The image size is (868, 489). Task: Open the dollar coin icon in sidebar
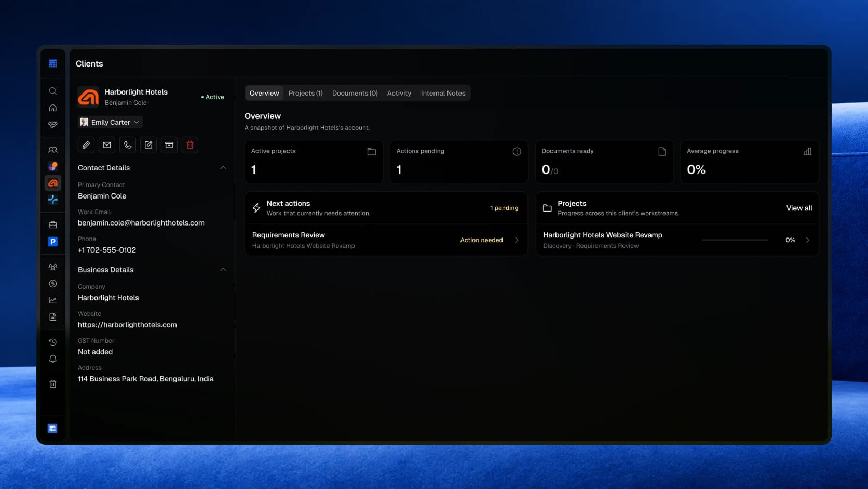point(53,284)
